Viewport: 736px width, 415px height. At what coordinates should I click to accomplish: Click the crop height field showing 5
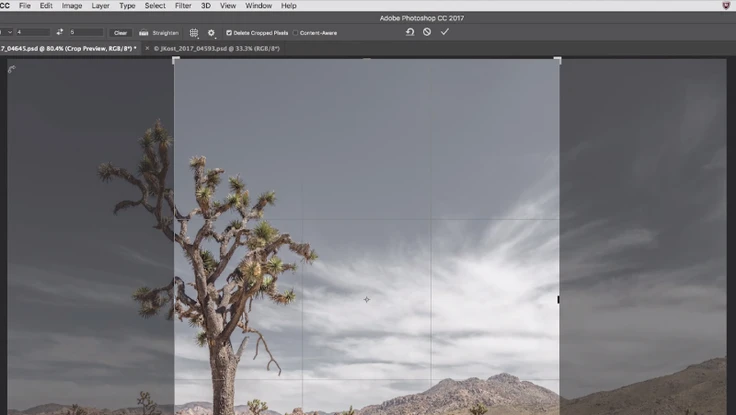tap(86, 32)
